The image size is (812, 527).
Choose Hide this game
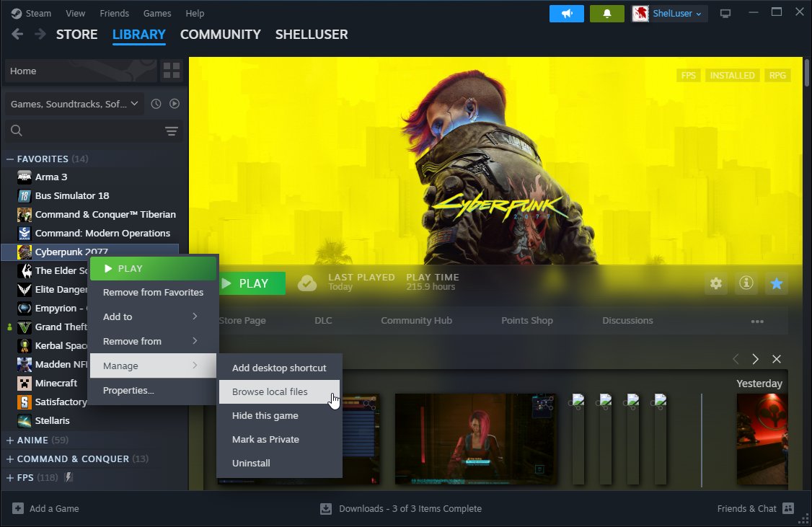click(279, 415)
